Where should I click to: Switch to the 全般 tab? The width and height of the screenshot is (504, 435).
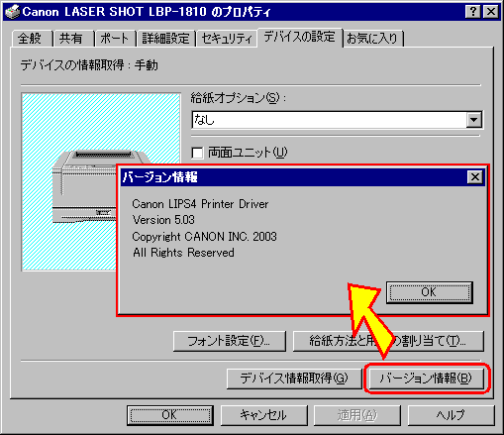point(32,39)
